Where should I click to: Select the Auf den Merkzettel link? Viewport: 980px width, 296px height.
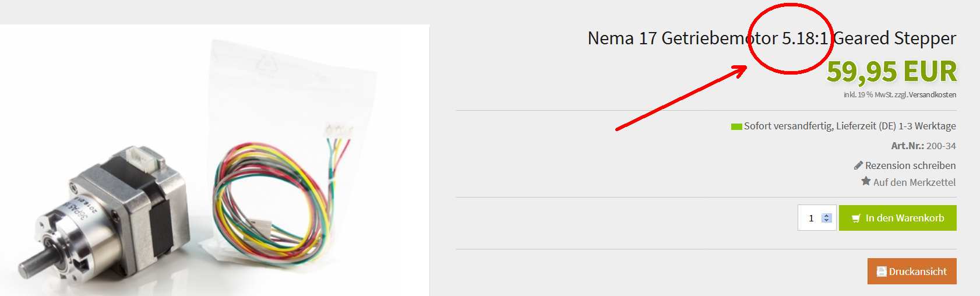pyautogui.click(x=914, y=182)
